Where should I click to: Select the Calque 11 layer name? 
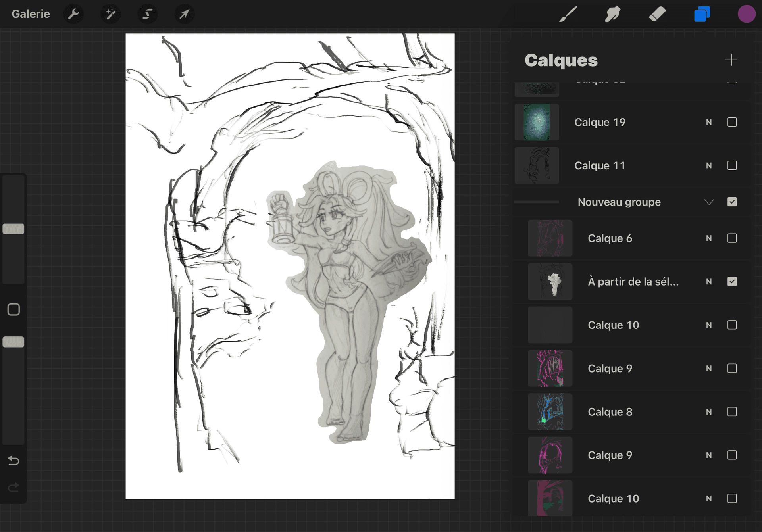tap(600, 165)
